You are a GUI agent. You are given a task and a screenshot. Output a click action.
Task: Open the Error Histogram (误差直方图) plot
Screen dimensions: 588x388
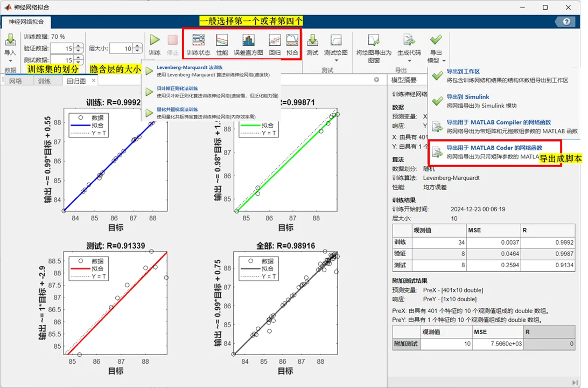248,44
